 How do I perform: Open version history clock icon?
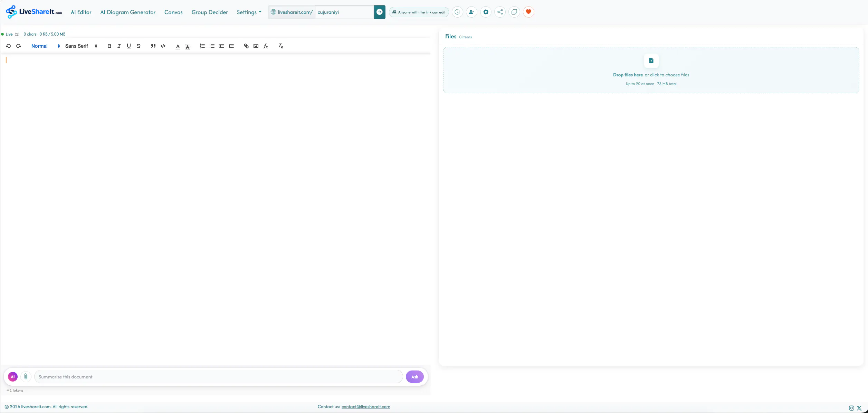click(457, 12)
